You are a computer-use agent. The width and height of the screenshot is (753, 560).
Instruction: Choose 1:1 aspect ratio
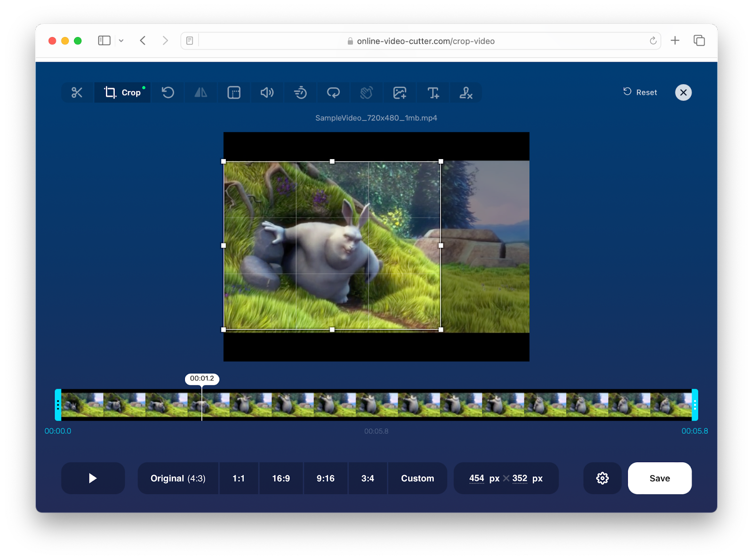tap(239, 478)
